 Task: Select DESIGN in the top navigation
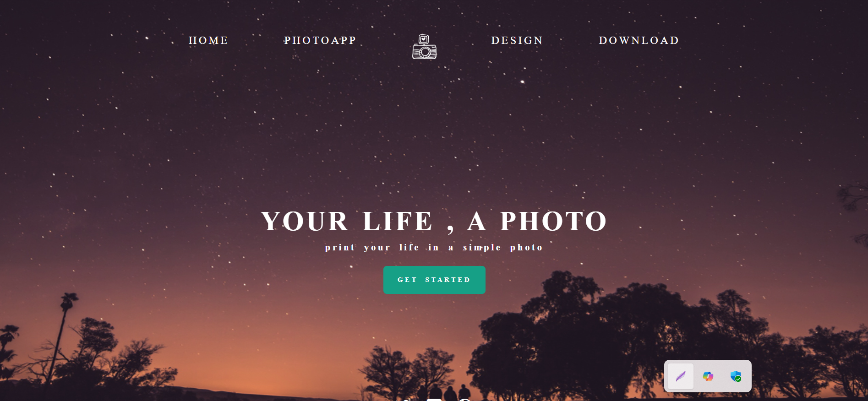click(517, 40)
